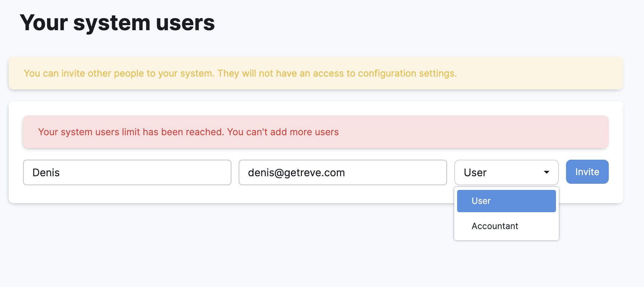
Task: Select the highlighted User option
Action: tap(506, 201)
